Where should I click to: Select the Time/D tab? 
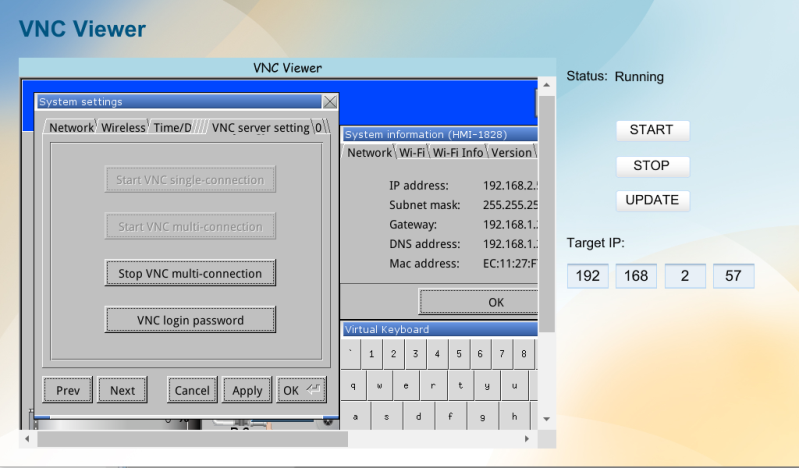coord(172,127)
